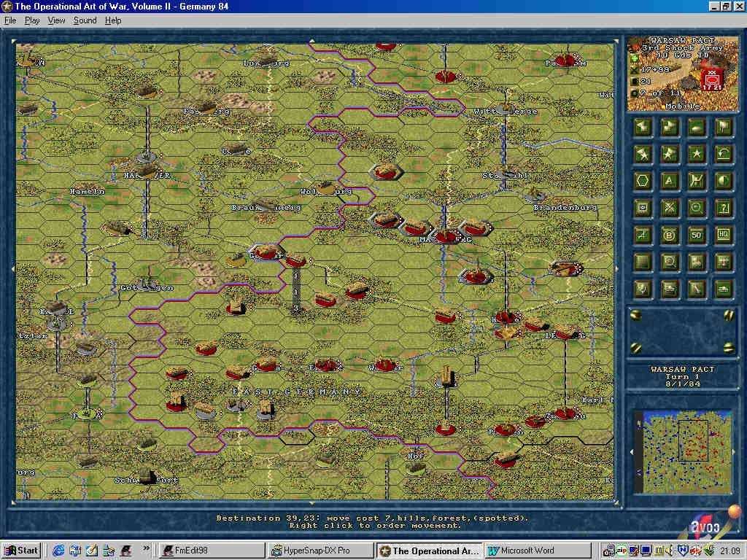Switch to HyperSnap-DX Pro in taskbar
The height and width of the screenshot is (560, 747).
[320, 551]
